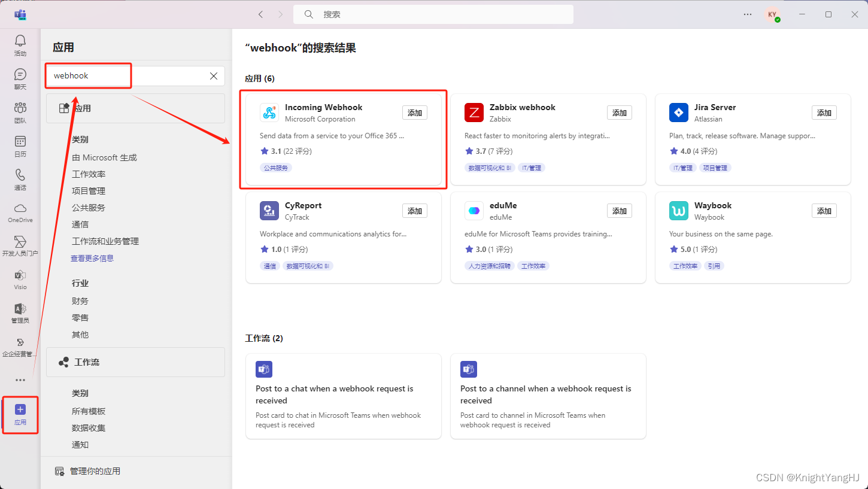Open the OneDrive cloud icon

20,208
